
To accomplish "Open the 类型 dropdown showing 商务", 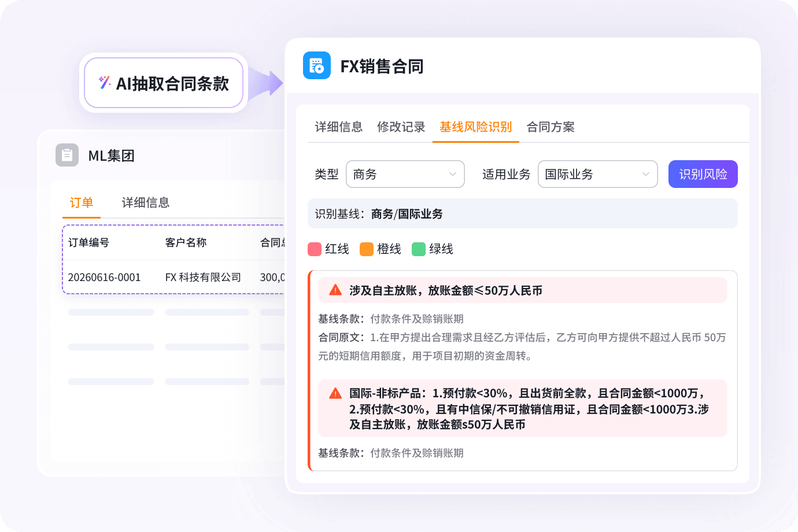I will (x=405, y=174).
